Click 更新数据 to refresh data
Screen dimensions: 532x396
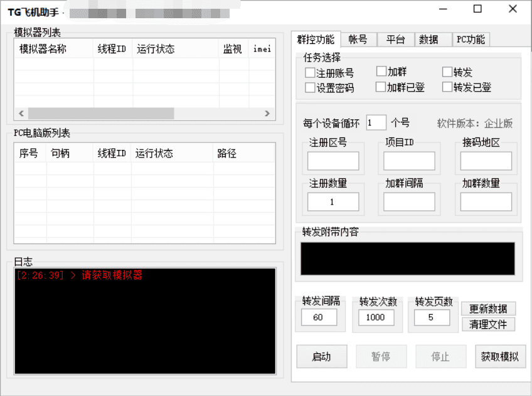click(489, 309)
